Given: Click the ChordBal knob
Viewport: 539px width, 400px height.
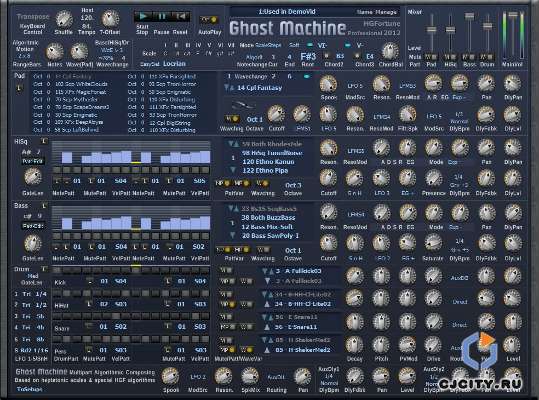Looking at the screenshot, I should (390, 52).
